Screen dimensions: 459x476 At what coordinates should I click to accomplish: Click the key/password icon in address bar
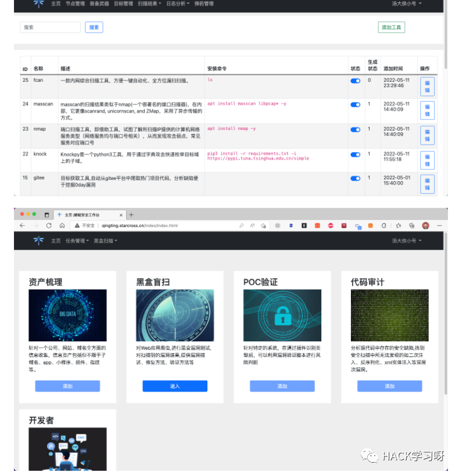coord(242,226)
